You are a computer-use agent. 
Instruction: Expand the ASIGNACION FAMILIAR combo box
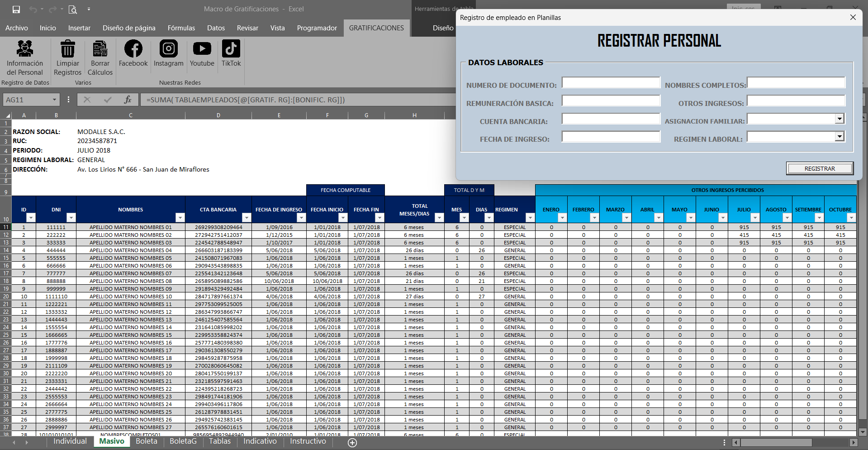pos(840,119)
